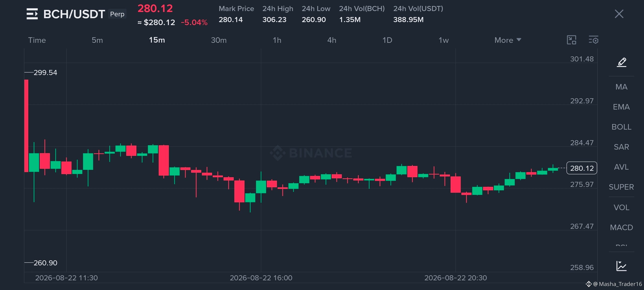Toggle the MA indicator

pos(621,87)
